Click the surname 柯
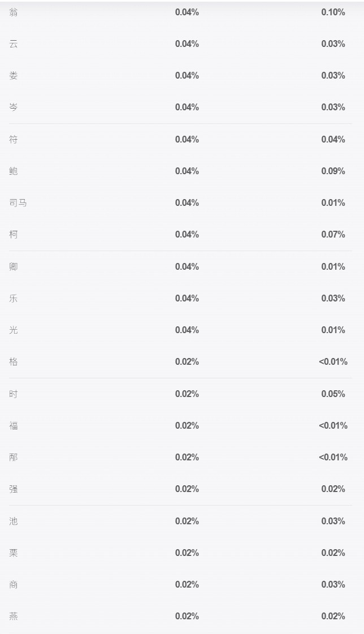 click(x=14, y=235)
